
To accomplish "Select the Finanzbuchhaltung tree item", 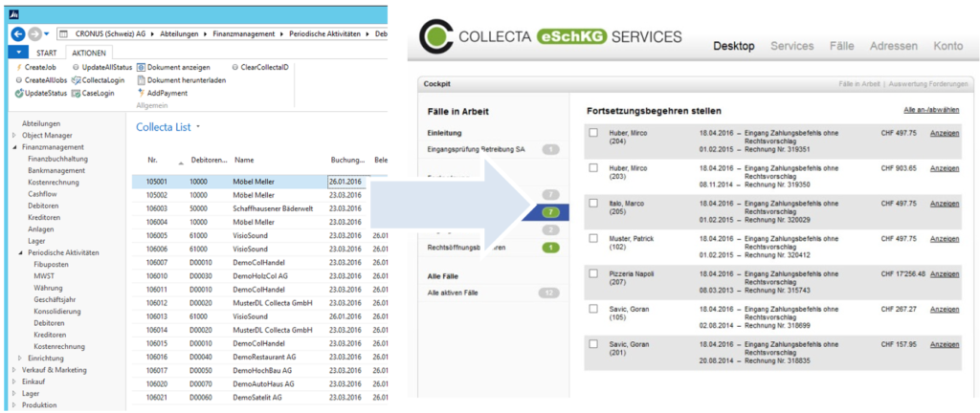I will [x=56, y=159].
